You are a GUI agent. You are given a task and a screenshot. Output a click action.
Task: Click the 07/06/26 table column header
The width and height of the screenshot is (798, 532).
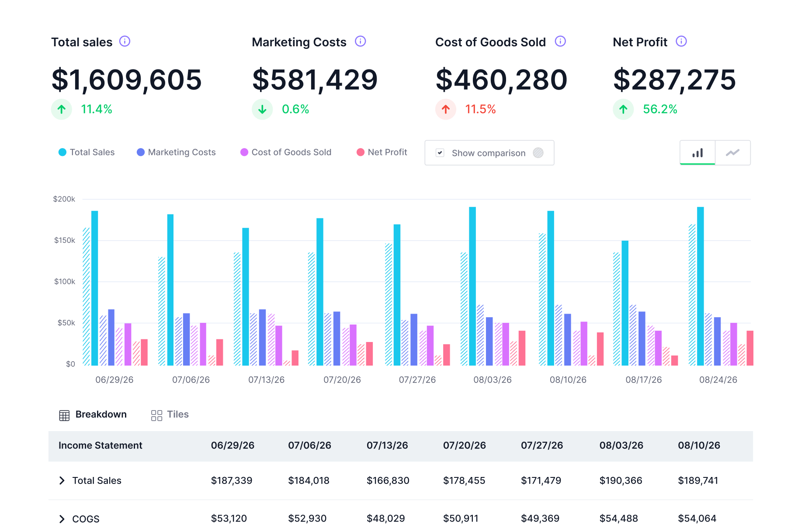coord(309,446)
